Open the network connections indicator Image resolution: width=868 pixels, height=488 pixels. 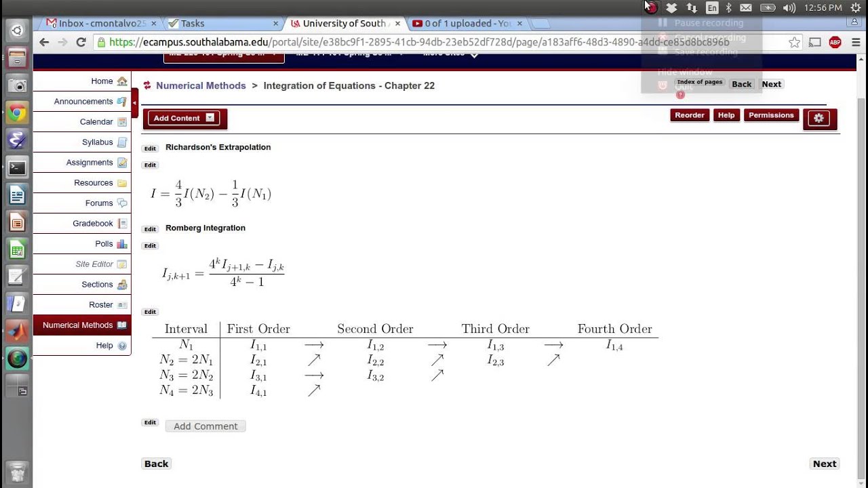coord(692,7)
